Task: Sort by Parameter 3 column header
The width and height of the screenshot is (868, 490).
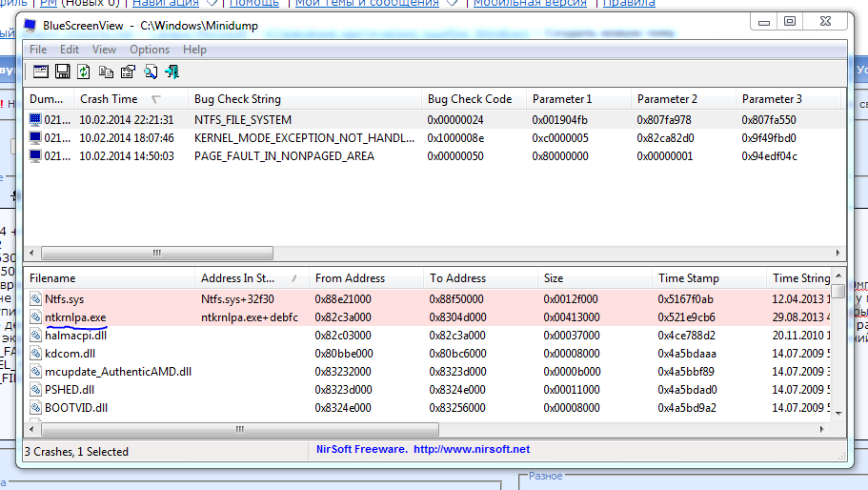Action: click(x=789, y=99)
